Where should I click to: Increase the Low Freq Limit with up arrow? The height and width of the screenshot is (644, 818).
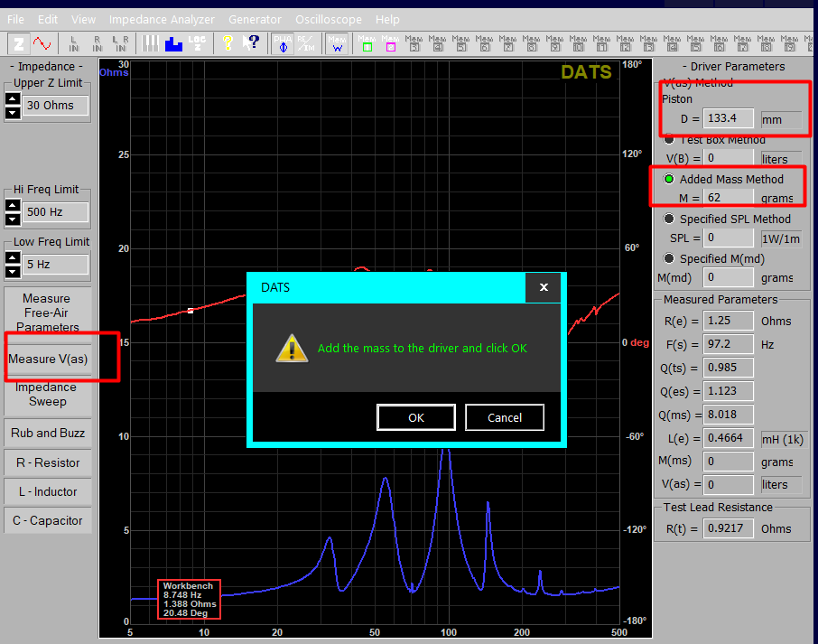[x=13, y=257]
